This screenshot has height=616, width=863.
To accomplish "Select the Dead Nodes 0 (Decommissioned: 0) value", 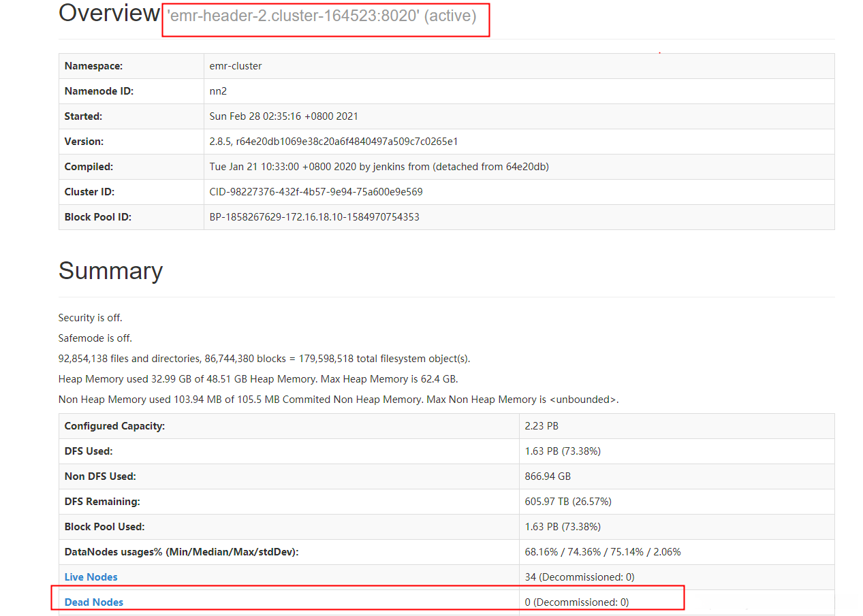I will tap(577, 602).
